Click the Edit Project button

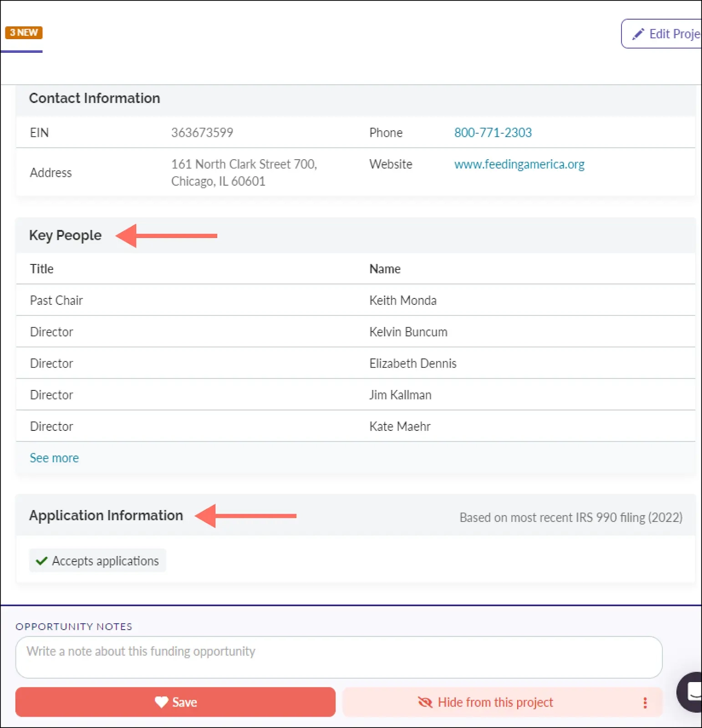click(661, 34)
